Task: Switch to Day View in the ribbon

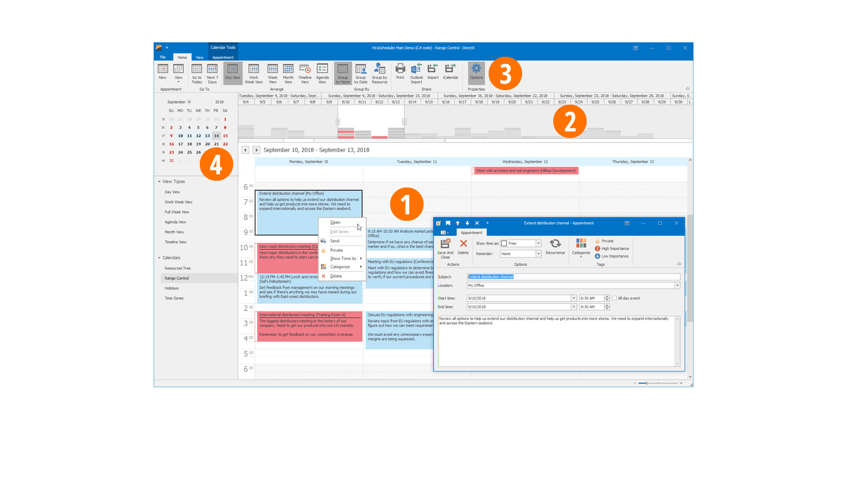Action: point(233,73)
